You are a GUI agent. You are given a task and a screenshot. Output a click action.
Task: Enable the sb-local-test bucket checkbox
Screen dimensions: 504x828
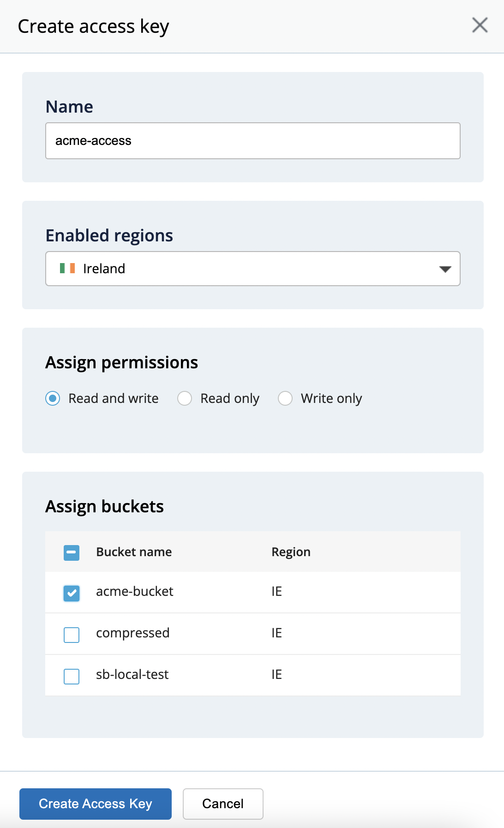pyautogui.click(x=72, y=676)
